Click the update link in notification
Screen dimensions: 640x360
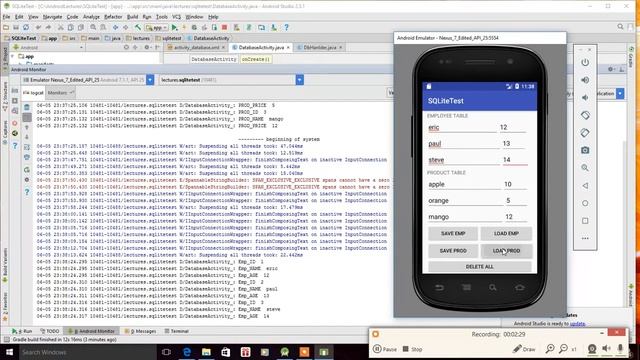click(577, 324)
